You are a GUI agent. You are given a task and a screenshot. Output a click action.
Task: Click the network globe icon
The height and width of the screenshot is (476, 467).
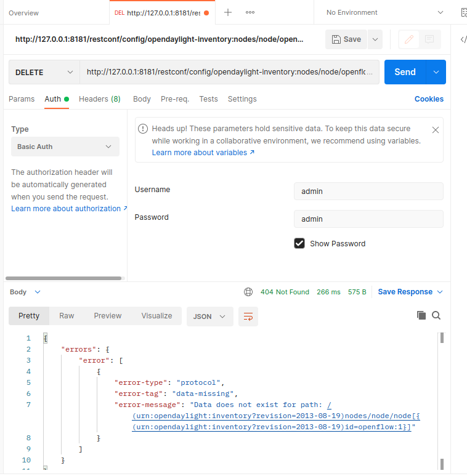(x=248, y=292)
